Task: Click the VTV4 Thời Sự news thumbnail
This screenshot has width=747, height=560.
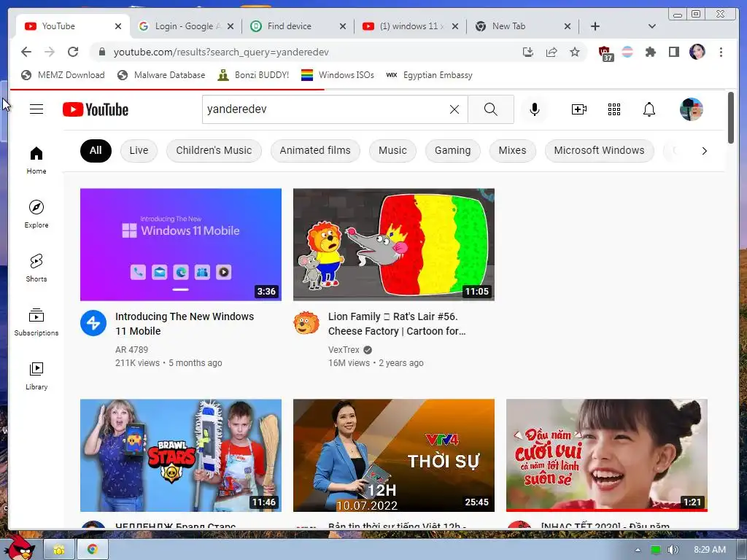Action: [393, 455]
